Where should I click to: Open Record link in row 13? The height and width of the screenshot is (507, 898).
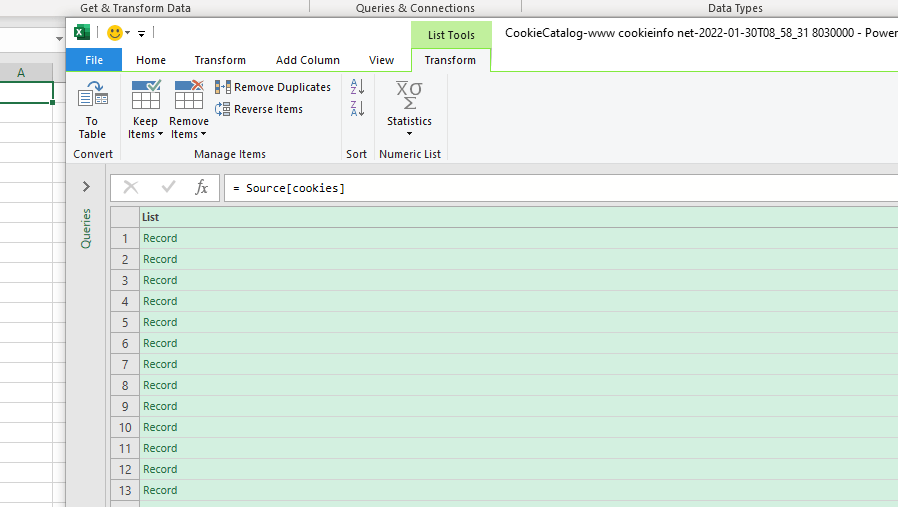(x=160, y=490)
